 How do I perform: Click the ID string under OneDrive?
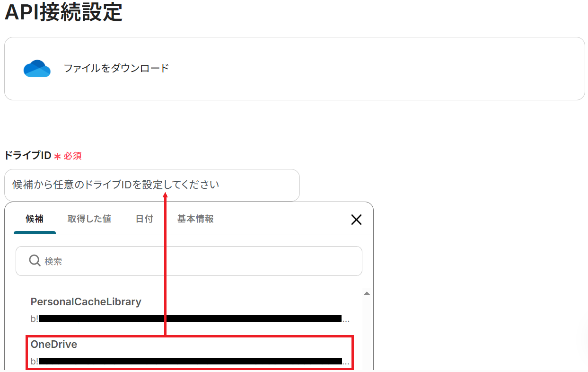pos(189,362)
